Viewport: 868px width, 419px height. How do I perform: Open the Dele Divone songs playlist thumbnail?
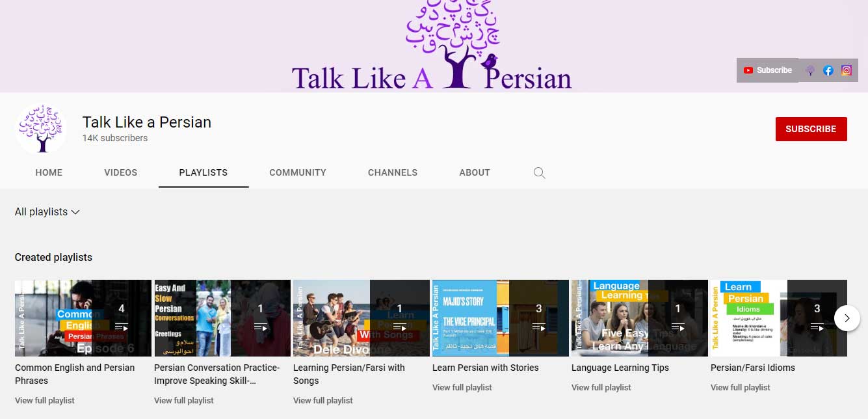pos(362,318)
